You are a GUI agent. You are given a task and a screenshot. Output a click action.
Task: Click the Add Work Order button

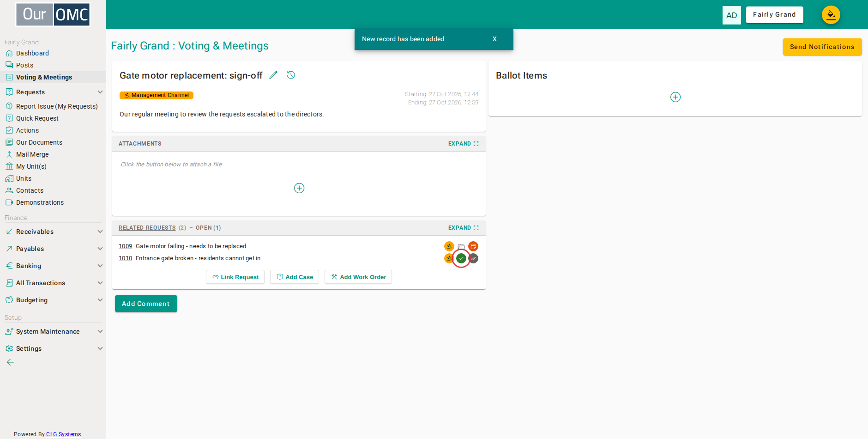tap(358, 277)
